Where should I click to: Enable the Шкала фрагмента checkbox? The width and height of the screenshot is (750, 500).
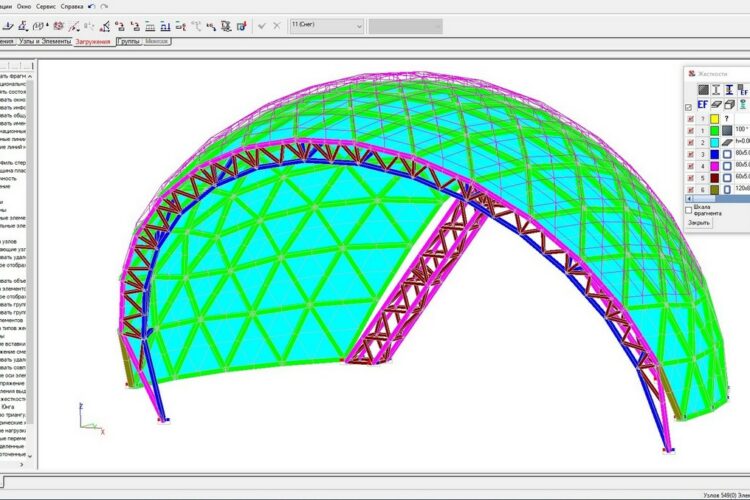(688, 209)
